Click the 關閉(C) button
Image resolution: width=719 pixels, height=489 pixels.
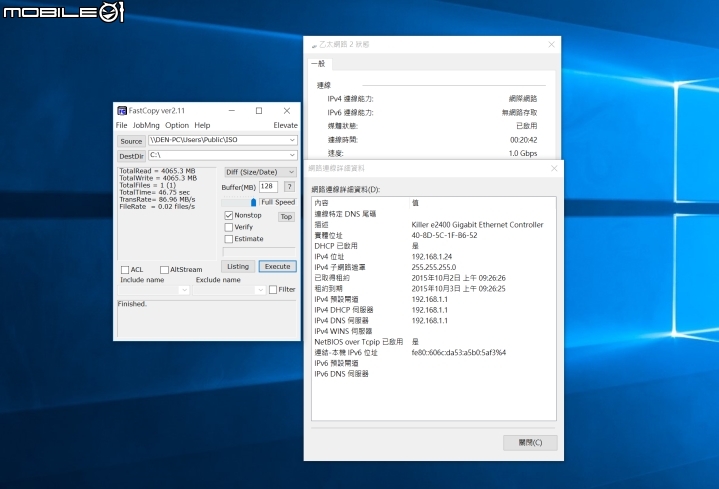[x=530, y=443]
